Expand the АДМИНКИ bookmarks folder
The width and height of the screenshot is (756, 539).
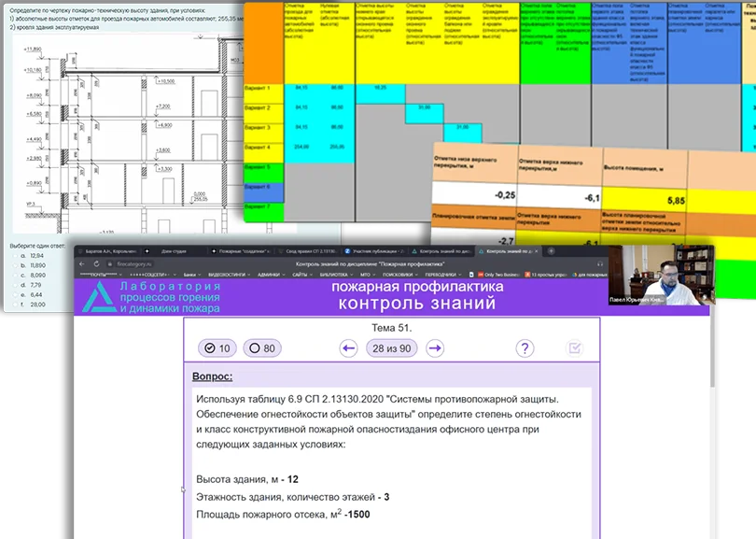point(271,275)
